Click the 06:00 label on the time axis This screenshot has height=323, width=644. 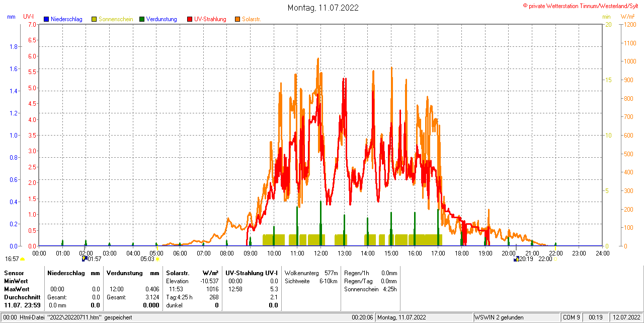tap(180, 253)
